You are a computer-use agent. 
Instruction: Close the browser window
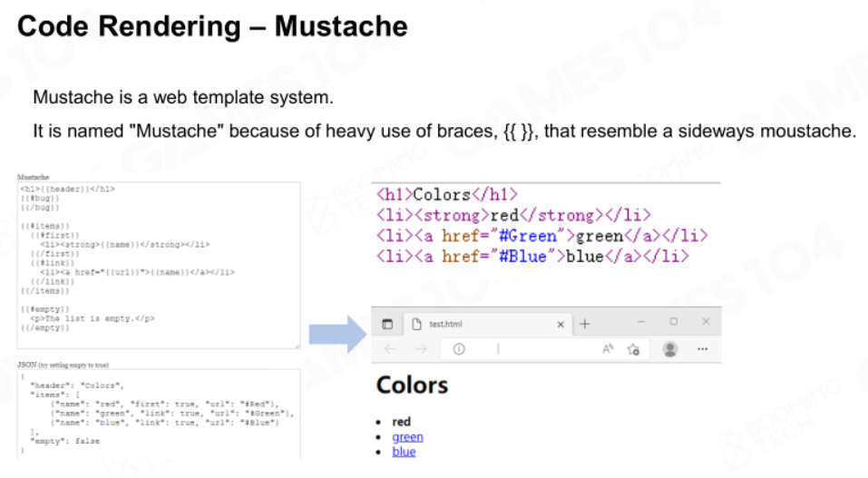706,321
